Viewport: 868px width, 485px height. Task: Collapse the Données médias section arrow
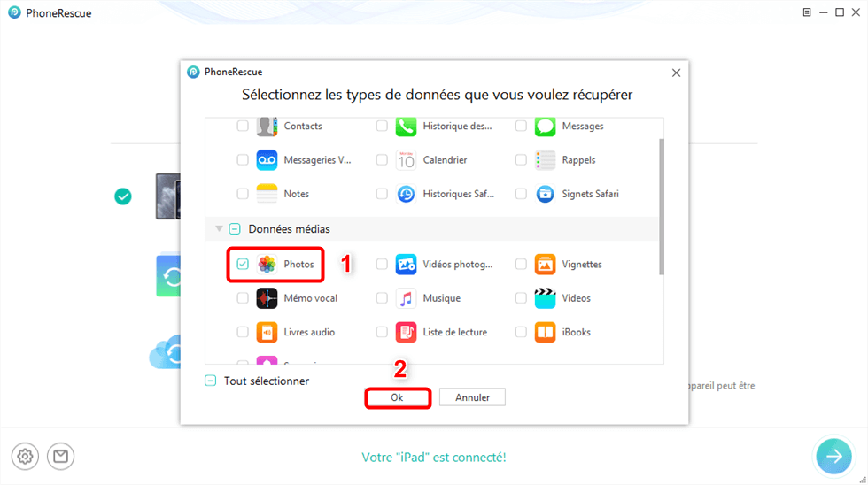(220, 228)
